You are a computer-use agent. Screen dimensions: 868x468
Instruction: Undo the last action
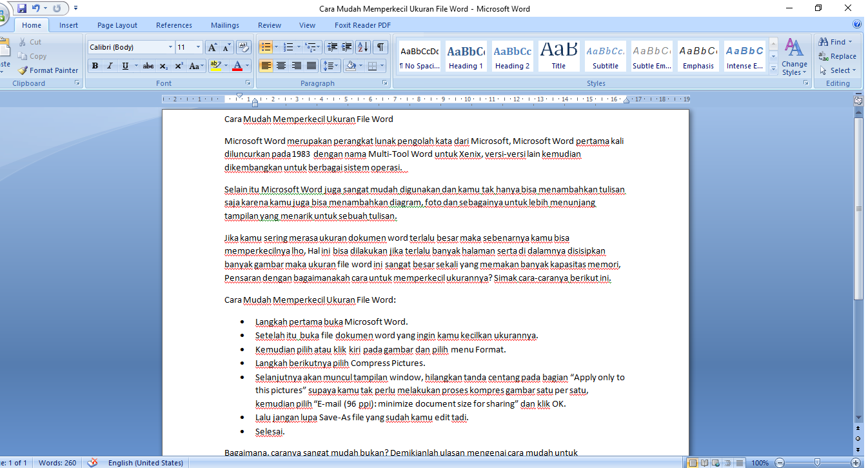coord(36,8)
